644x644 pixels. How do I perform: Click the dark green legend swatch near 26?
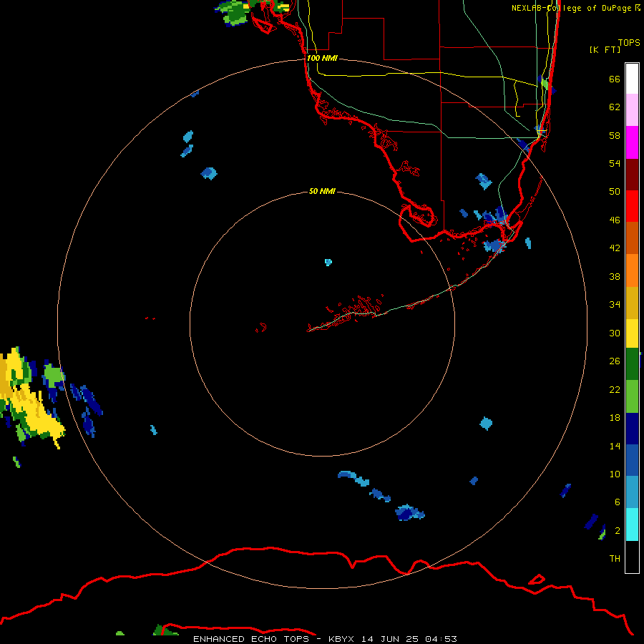click(x=632, y=364)
